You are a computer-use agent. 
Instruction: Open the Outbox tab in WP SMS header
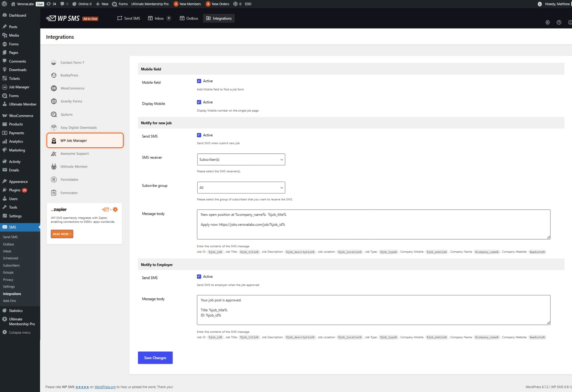click(x=189, y=18)
